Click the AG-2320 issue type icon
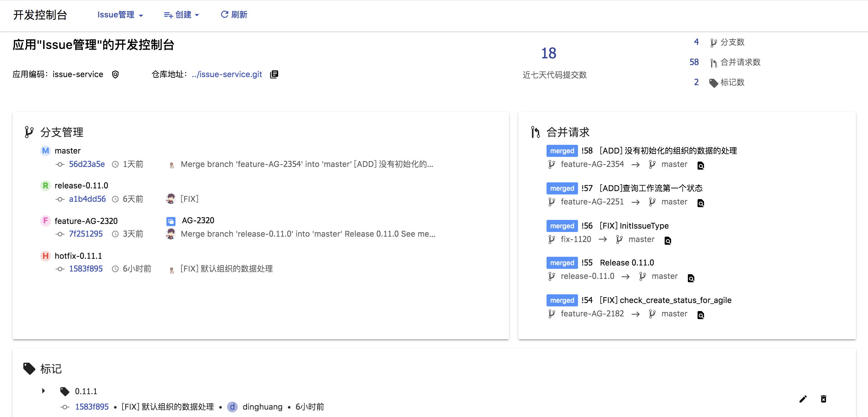The height and width of the screenshot is (417, 868). click(171, 221)
